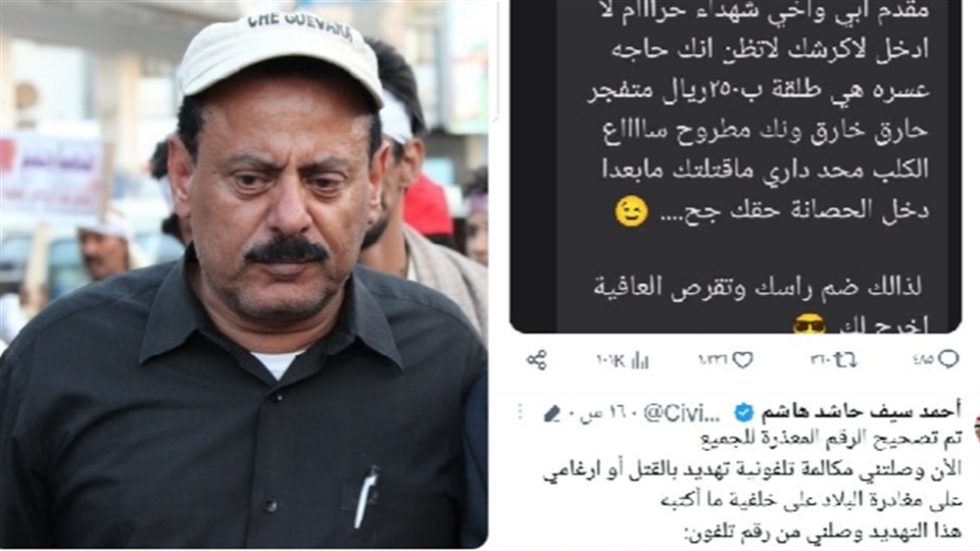Click the 101K views count
Image resolution: width=980 pixels, height=551 pixels.
[611, 361]
